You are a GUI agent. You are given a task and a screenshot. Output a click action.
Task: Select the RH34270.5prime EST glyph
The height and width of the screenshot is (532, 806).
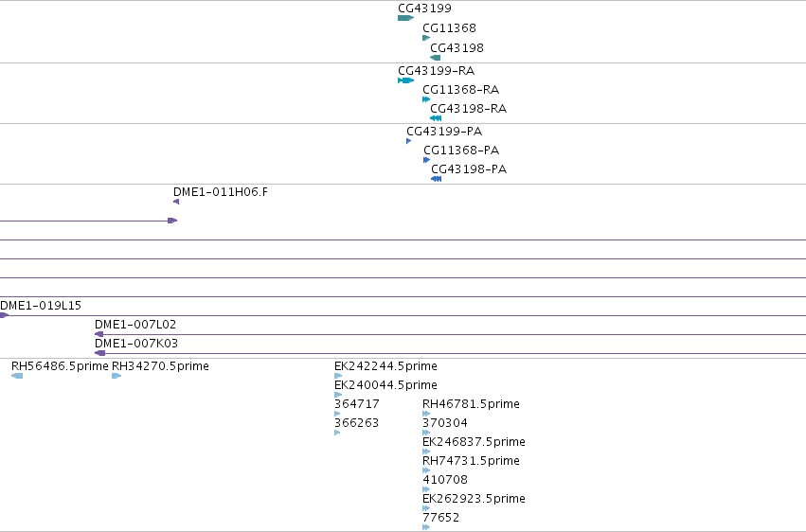point(116,376)
